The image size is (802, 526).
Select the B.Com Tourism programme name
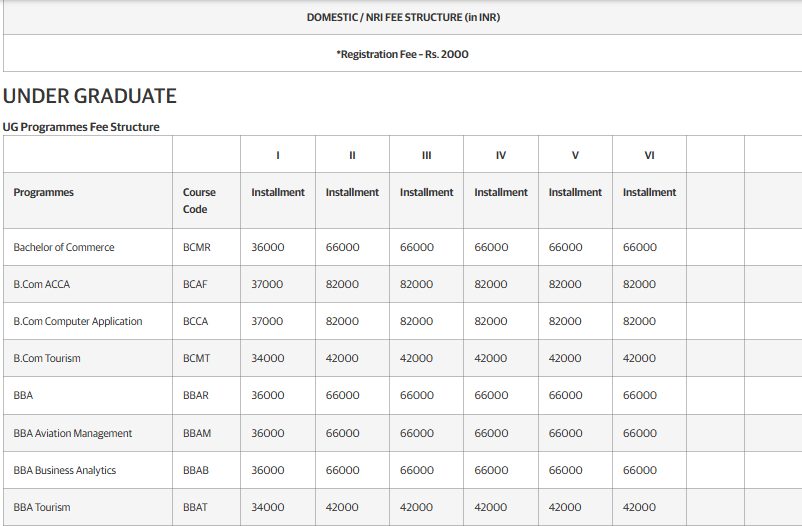pos(47,358)
